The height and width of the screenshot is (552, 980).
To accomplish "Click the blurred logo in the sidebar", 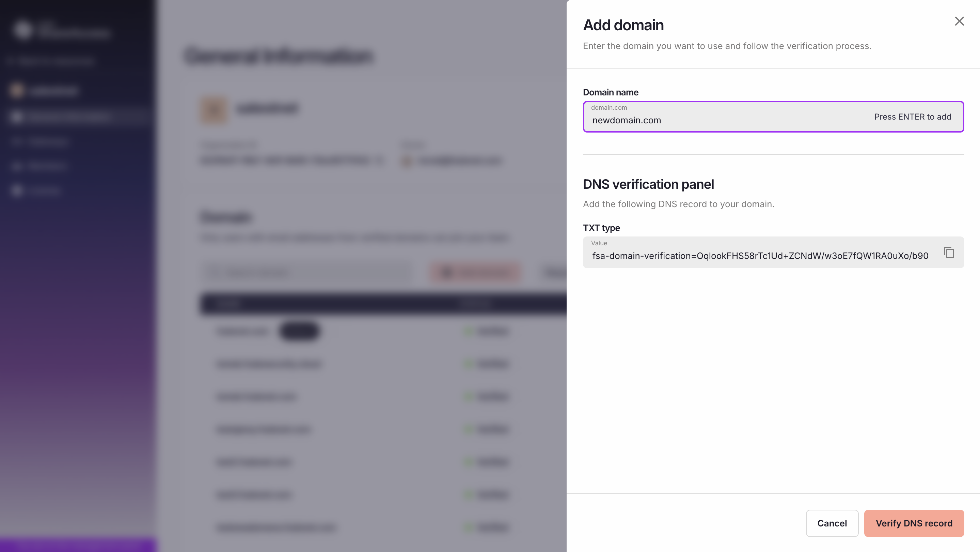I will (x=23, y=30).
